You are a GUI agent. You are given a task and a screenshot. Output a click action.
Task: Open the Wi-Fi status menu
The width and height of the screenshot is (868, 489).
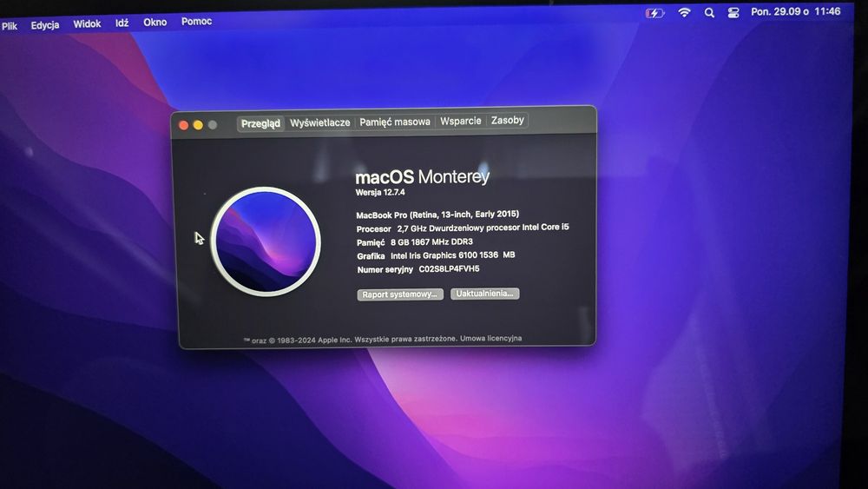point(684,12)
